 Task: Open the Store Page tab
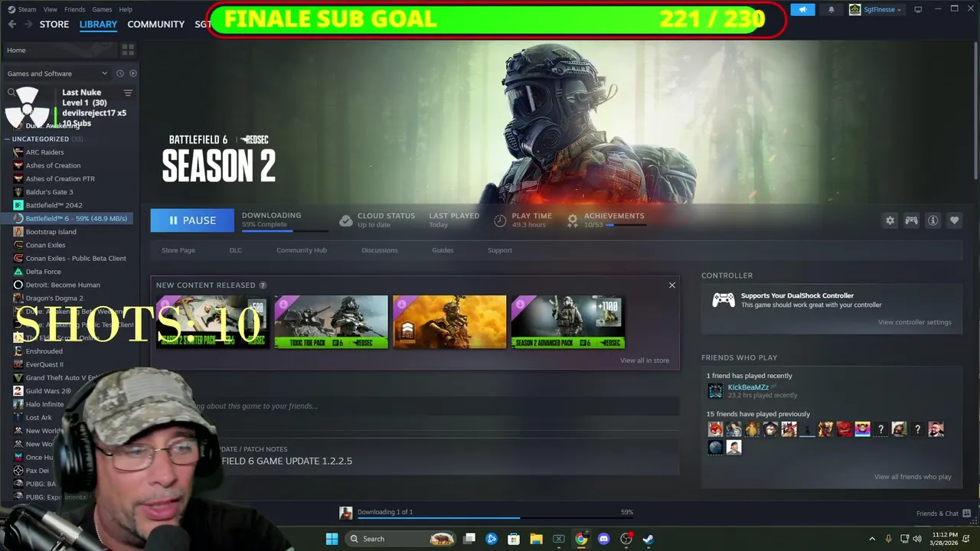[178, 250]
